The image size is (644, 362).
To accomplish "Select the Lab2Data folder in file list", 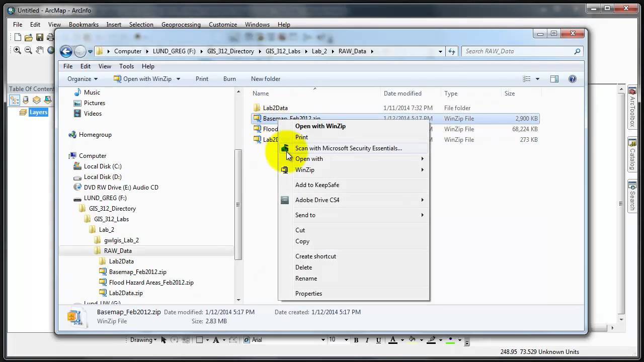I will click(275, 108).
